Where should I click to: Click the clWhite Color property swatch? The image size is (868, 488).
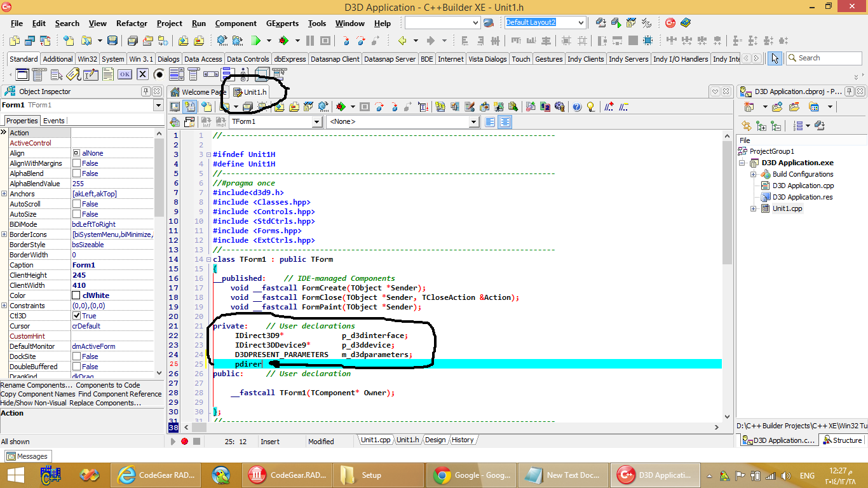tap(76, 295)
